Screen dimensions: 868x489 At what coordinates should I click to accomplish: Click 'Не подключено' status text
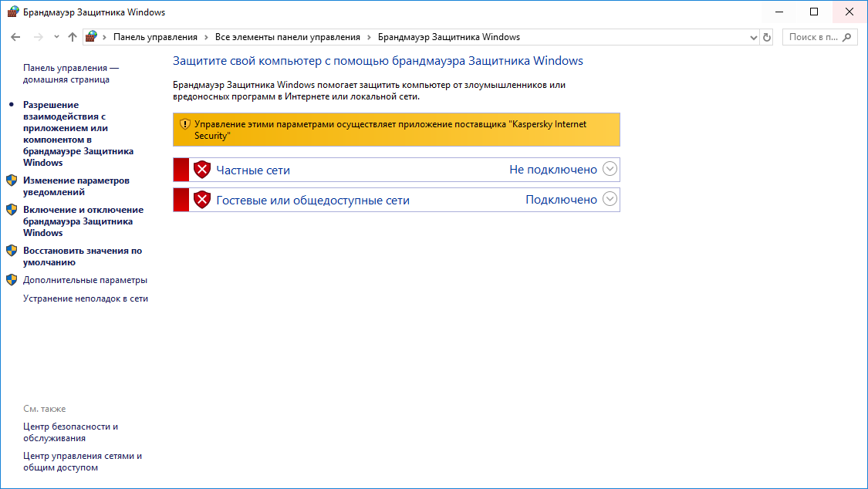pyautogui.click(x=553, y=170)
